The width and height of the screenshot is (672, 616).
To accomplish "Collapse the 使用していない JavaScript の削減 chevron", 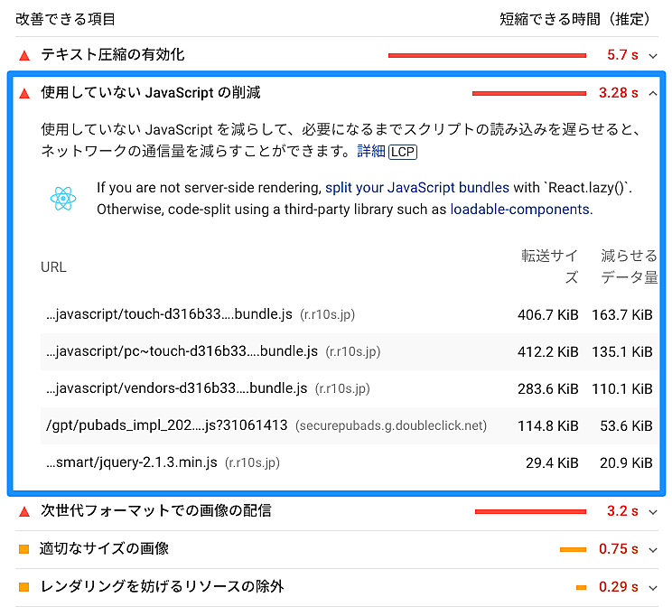I will click(x=653, y=93).
